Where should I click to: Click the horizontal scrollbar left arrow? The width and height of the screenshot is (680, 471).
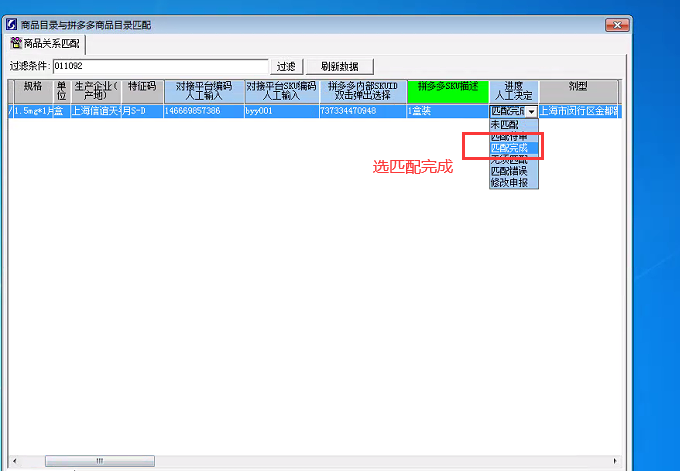pyautogui.click(x=15, y=461)
